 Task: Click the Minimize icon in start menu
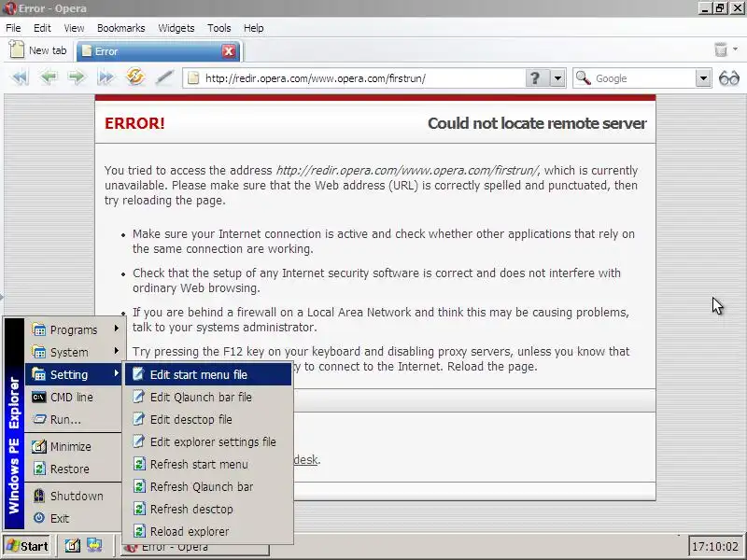click(x=39, y=446)
